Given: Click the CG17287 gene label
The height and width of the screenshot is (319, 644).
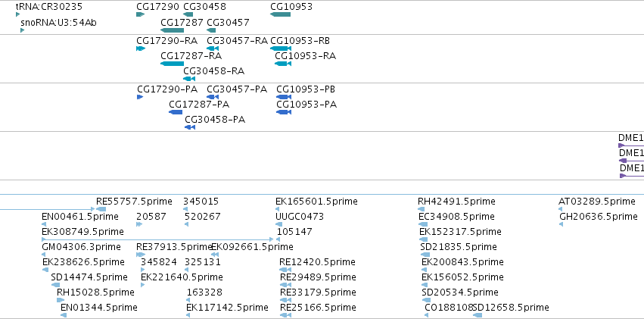Looking at the screenshot, I should tap(182, 22).
